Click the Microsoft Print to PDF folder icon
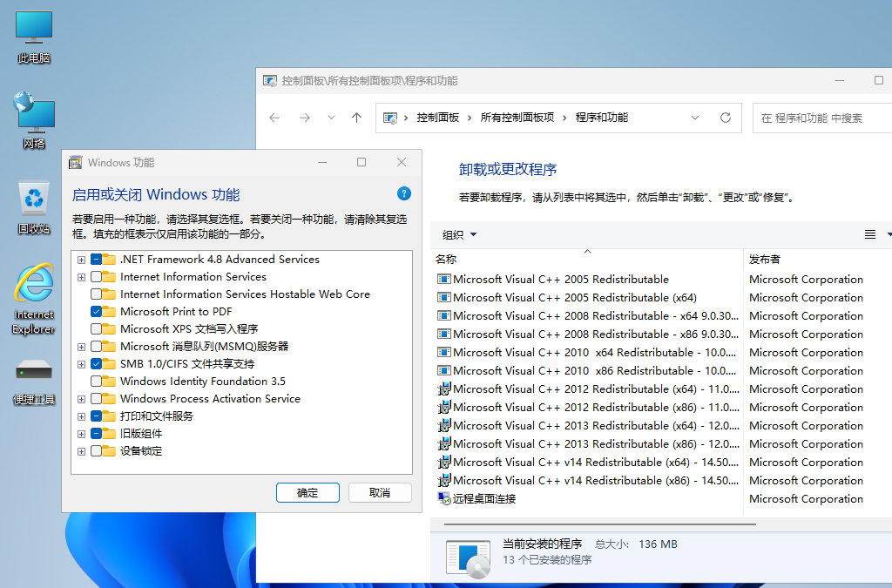The height and width of the screenshot is (588, 892). tap(109, 312)
